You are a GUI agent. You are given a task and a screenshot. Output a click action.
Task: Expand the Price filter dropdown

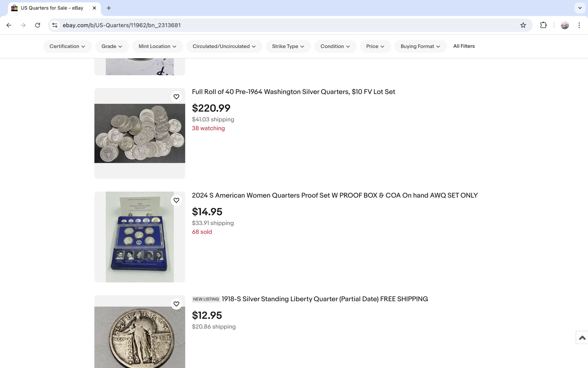coord(375,46)
